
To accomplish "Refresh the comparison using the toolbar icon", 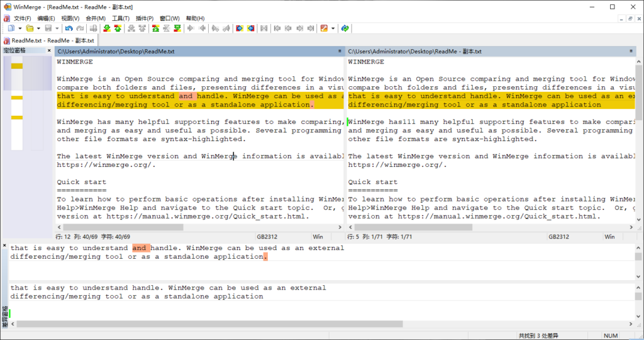I will pyautogui.click(x=345, y=28).
